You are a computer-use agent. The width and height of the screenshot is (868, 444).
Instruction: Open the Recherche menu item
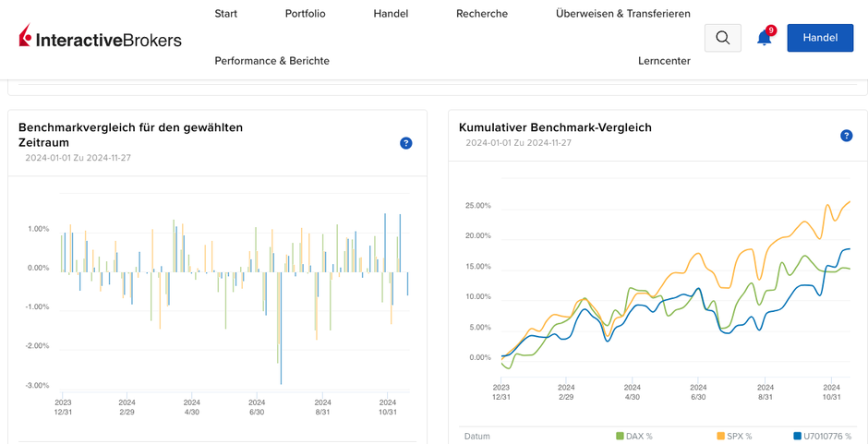click(482, 14)
